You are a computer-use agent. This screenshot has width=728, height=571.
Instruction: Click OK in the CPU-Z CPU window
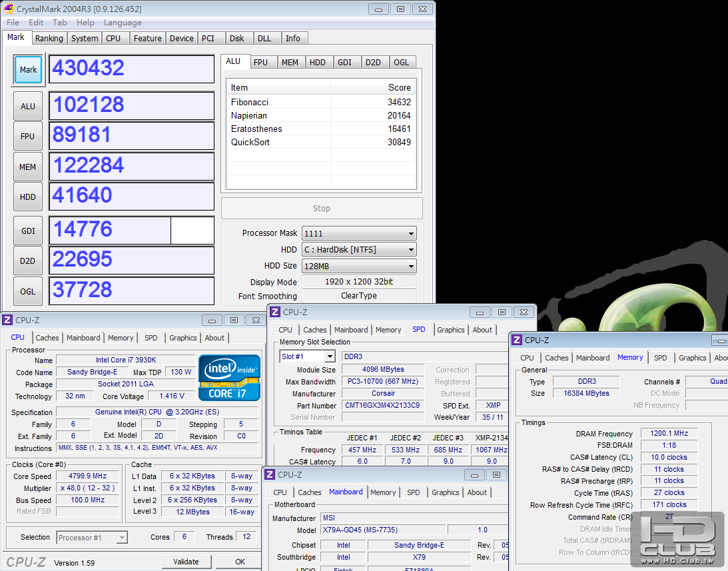tap(240, 562)
